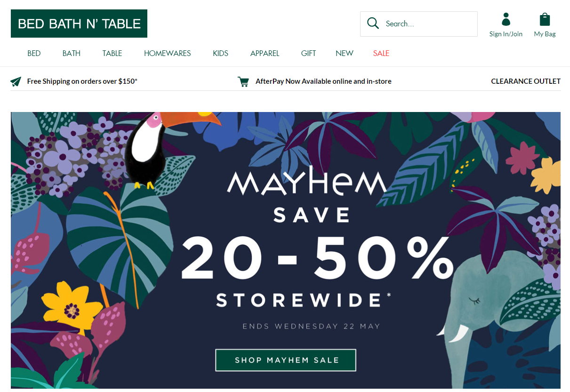Browse the NEW arrivals menu
The width and height of the screenshot is (570, 392).
(344, 53)
